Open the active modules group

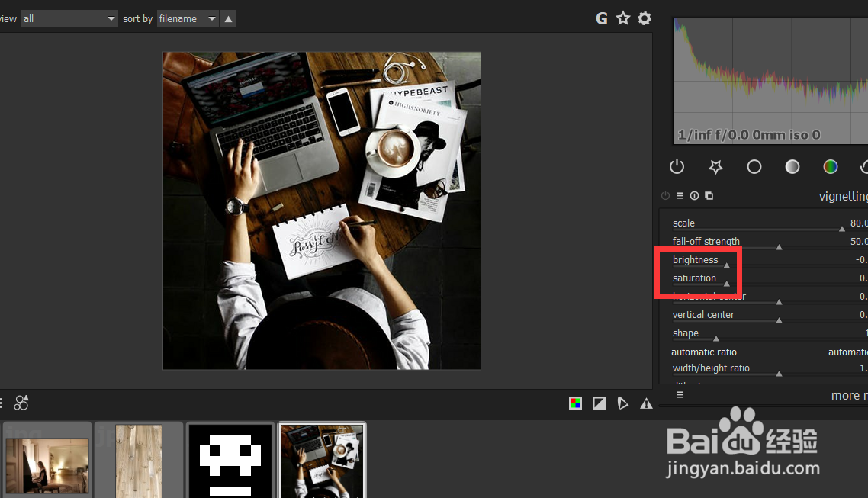(677, 166)
